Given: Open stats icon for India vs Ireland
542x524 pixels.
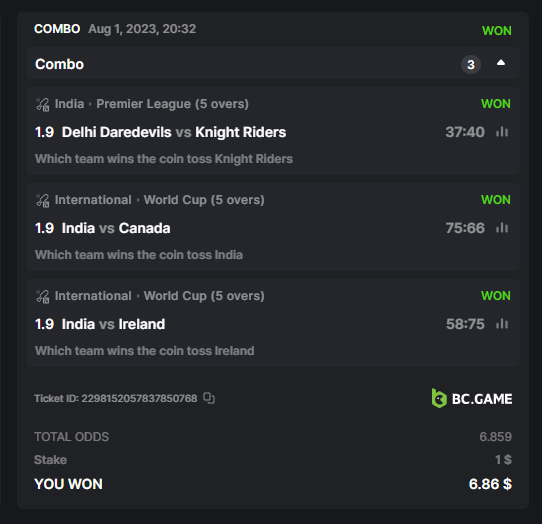Looking at the screenshot, I should (x=502, y=324).
